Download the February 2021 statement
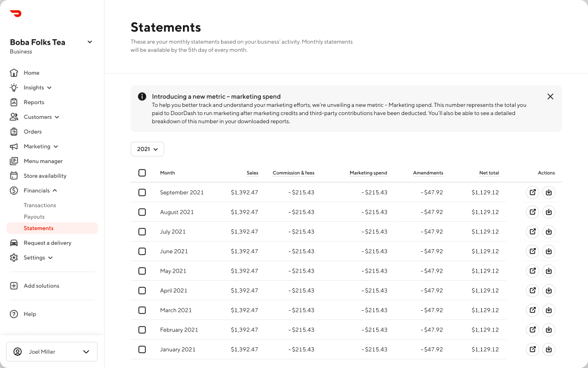This screenshot has height=368, width=588. tap(549, 330)
